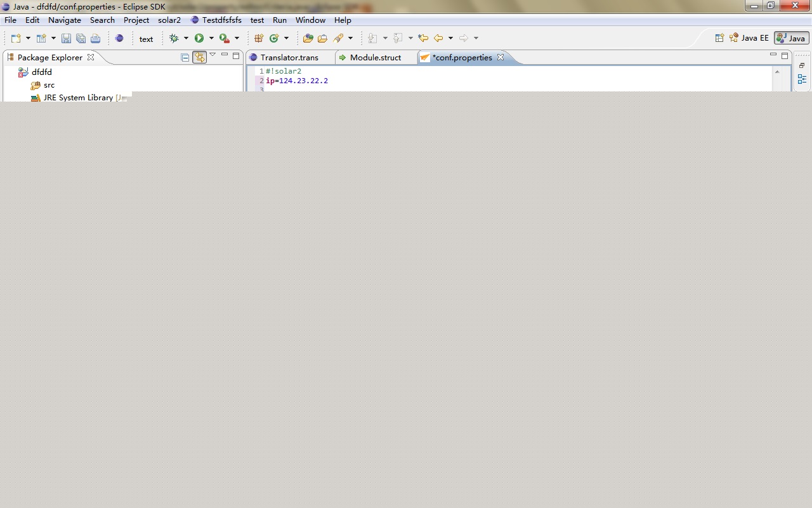
Task: Minimize the editor area
Action: click(x=773, y=55)
